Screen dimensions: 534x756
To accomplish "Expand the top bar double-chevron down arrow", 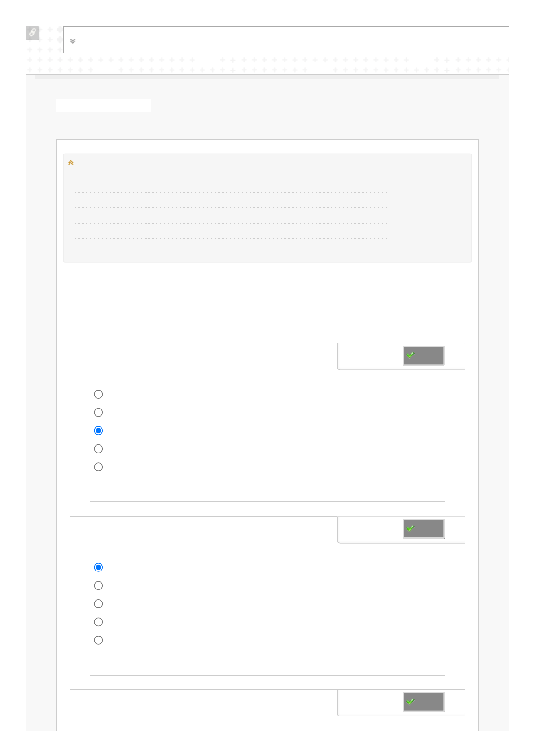I will click(x=73, y=41).
